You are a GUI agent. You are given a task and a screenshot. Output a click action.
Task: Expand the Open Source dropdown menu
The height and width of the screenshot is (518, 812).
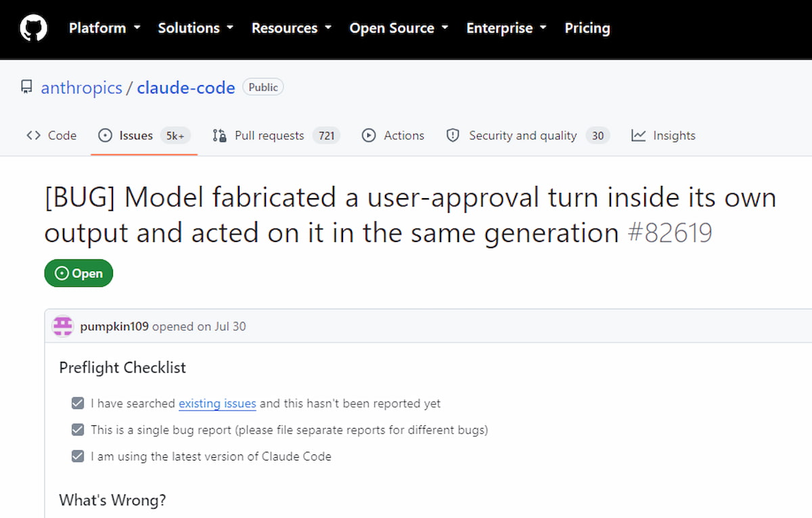(399, 28)
